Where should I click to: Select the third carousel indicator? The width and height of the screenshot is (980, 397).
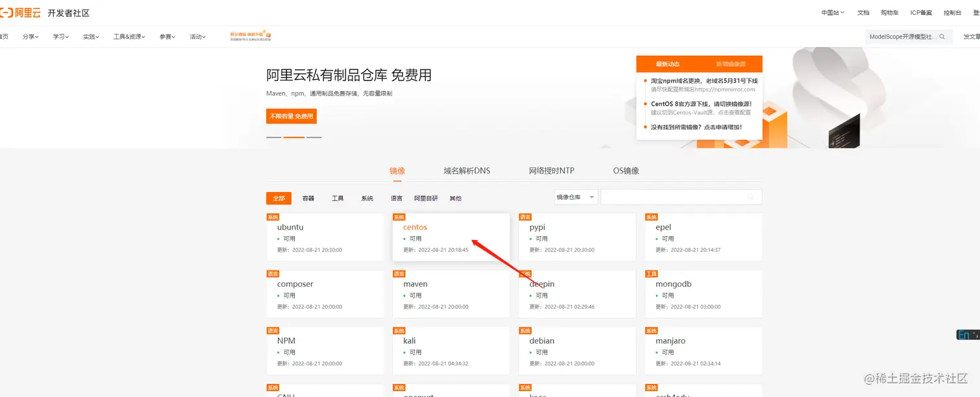pos(314,138)
